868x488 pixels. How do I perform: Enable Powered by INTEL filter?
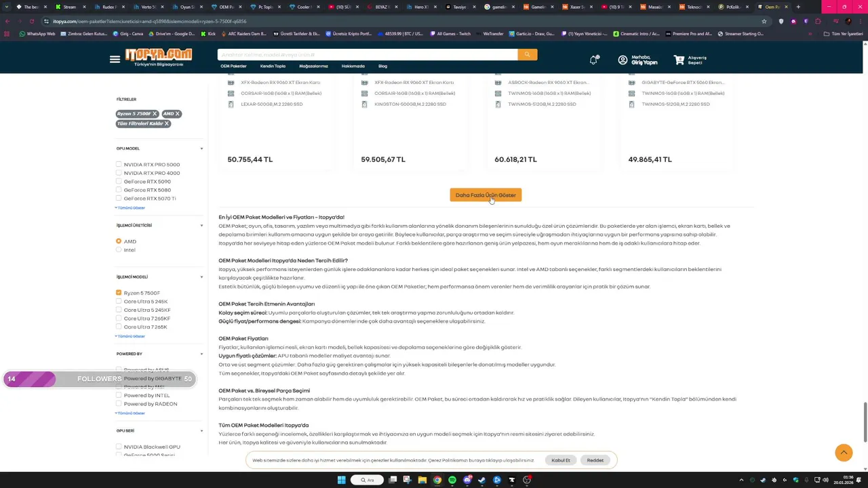(119, 395)
